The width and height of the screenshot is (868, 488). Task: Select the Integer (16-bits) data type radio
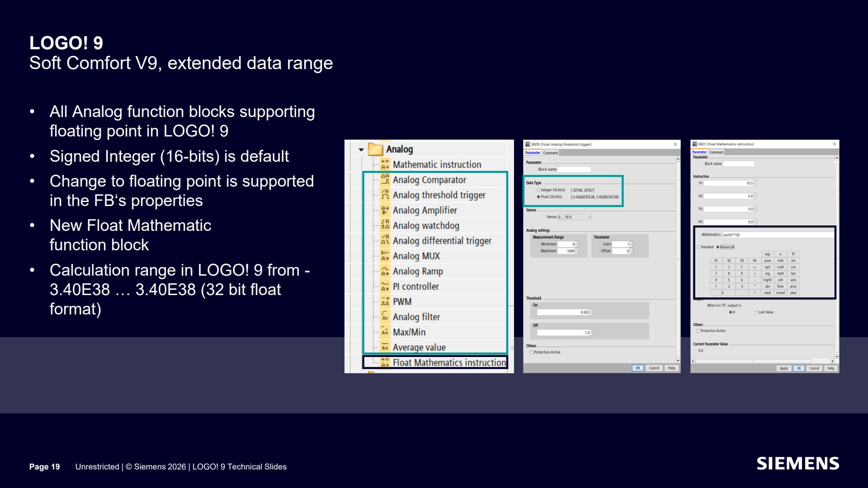pos(538,190)
